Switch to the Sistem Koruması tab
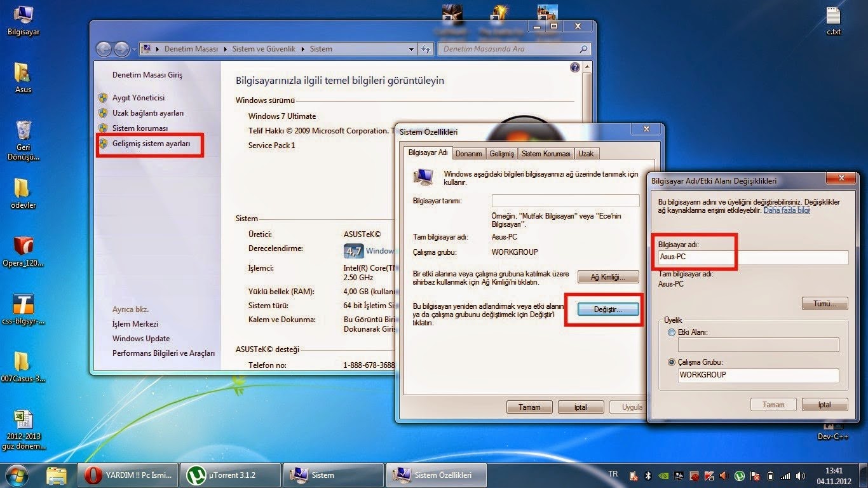Viewport: 868px width, 488px height. point(546,154)
